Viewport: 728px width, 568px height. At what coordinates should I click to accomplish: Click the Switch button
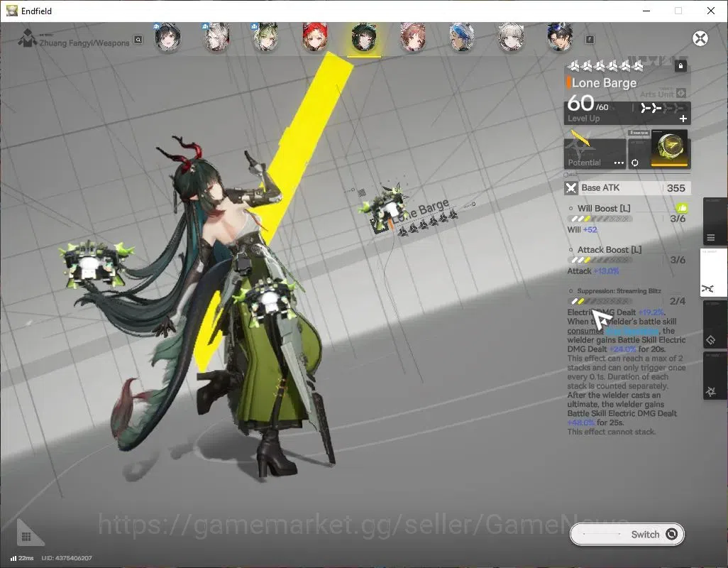[627, 534]
